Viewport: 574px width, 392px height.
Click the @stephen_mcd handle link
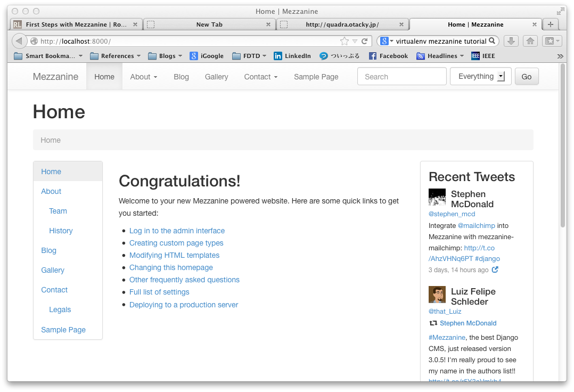[452, 214]
